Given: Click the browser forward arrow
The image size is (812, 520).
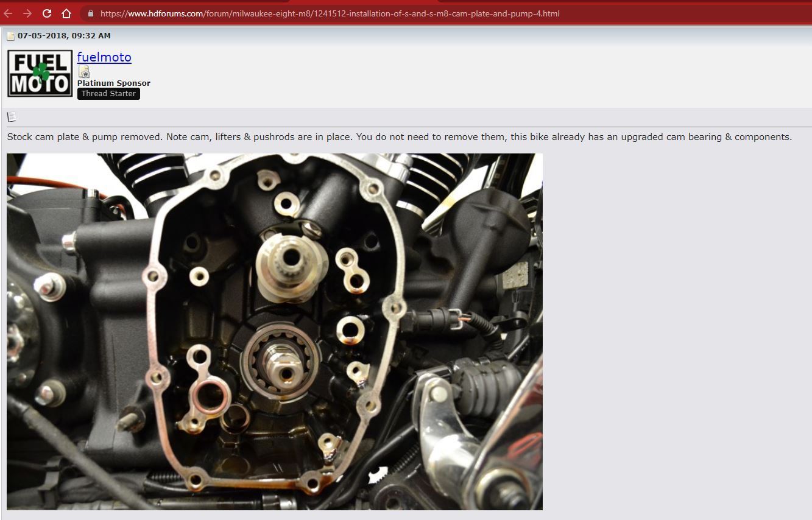Looking at the screenshot, I should pos(27,13).
